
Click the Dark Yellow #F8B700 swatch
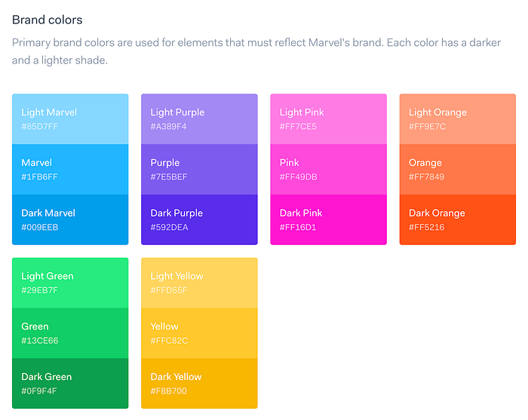click(199, 383)
